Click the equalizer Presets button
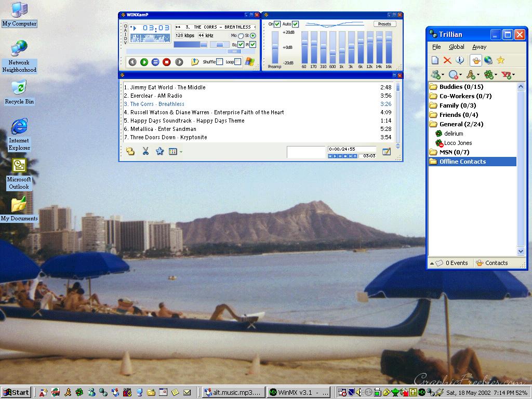This screenshot has width=532, height=399. click(x=384, y=24)
